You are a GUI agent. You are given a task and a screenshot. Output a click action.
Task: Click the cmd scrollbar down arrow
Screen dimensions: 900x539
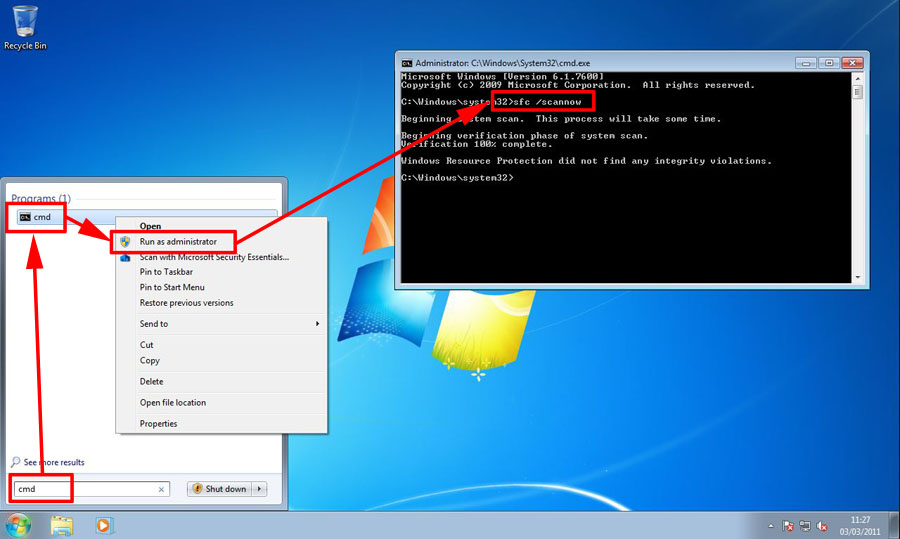click(858, 277)
